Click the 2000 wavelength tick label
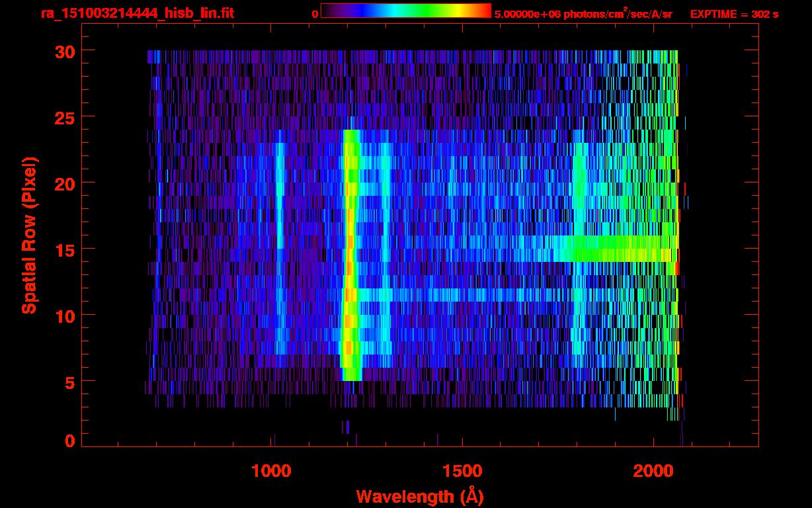 click(x=652, y=470)
